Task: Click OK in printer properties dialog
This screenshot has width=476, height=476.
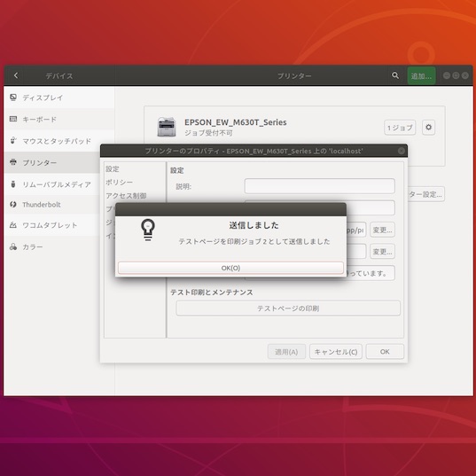Action: click(385, 352)
